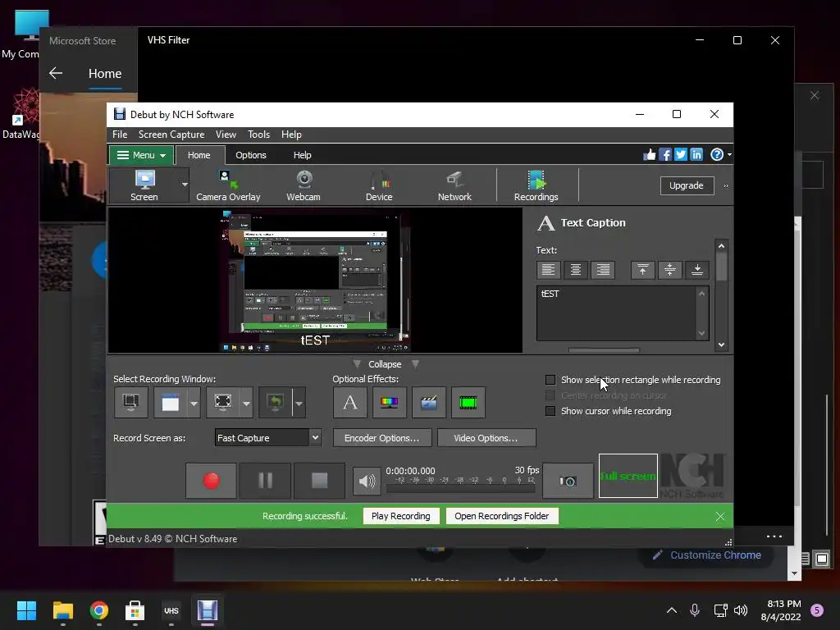Click the region selection icon
This screenshot has height=630, width=840.
click(223, 402)
